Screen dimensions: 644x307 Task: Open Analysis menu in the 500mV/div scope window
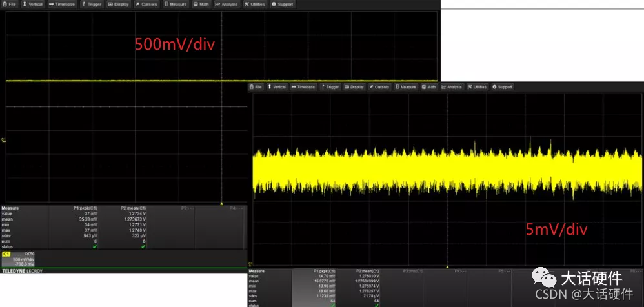(226, 4)
